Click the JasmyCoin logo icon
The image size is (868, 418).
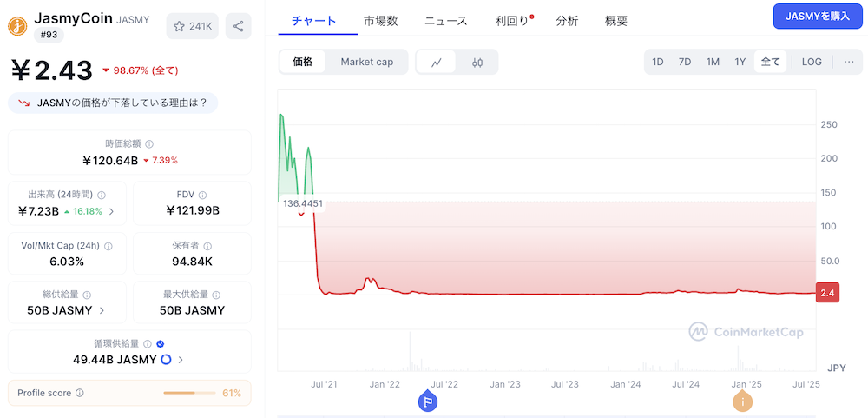click(17, 25)
